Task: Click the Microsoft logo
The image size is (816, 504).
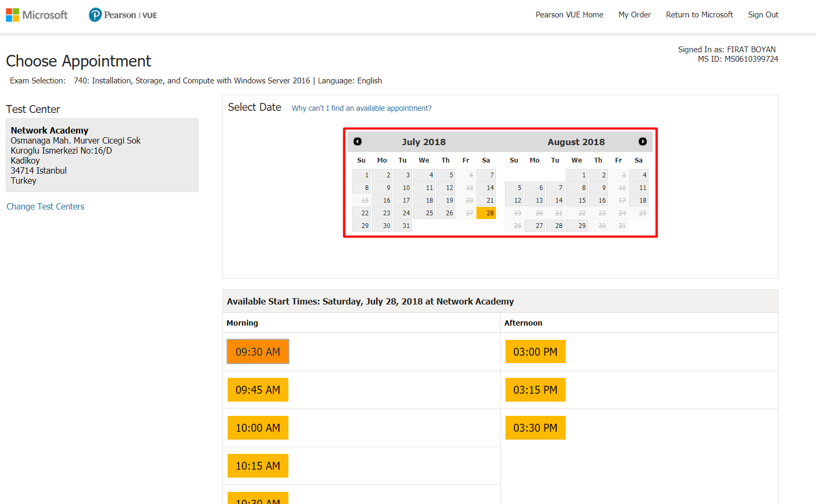Action: coord(37,15)
